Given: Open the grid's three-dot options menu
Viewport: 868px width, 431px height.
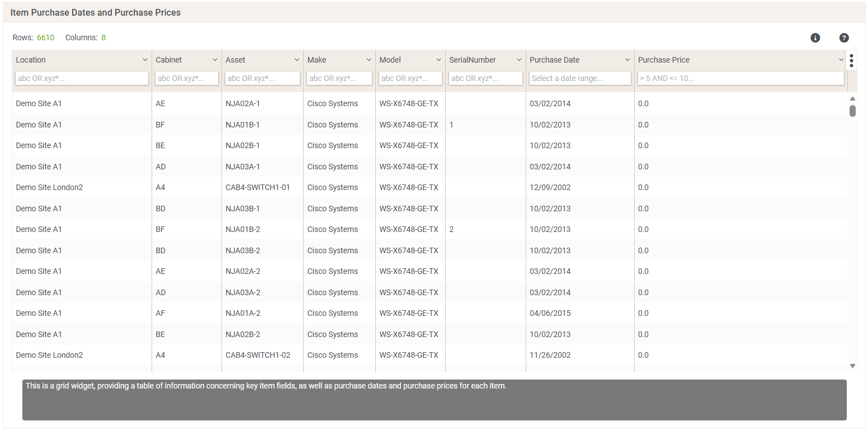Looking at the screenshot, I should point(851,60).
